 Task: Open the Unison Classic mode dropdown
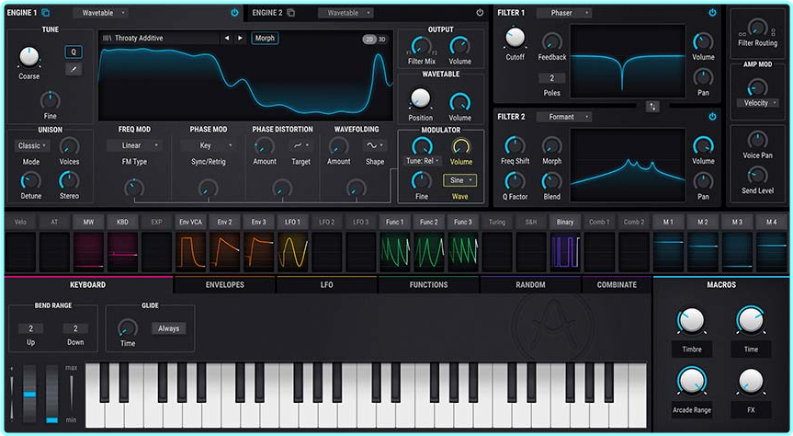[x=31, y=146]
